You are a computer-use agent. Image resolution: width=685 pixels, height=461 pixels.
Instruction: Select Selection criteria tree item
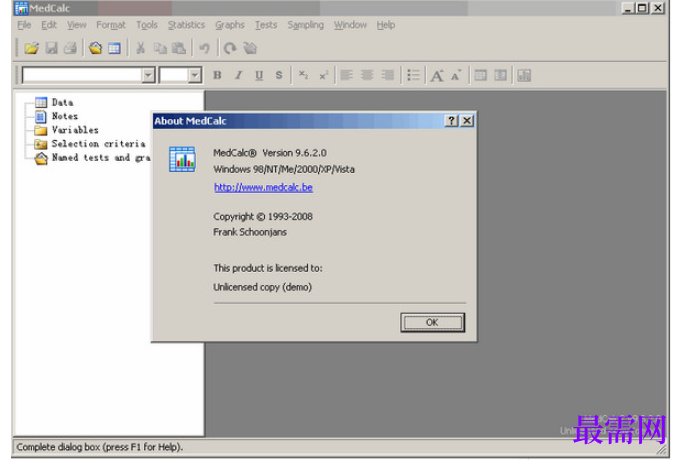click(x=98, y=144)
